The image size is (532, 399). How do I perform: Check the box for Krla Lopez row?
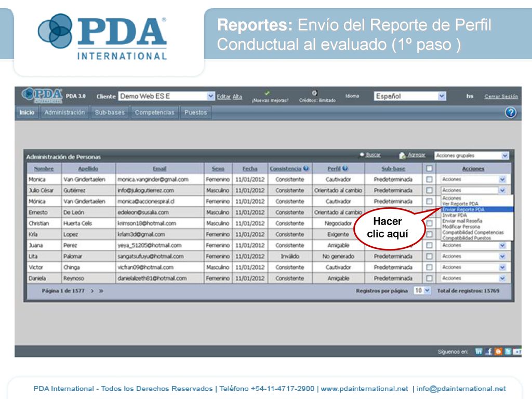(429, 234)
